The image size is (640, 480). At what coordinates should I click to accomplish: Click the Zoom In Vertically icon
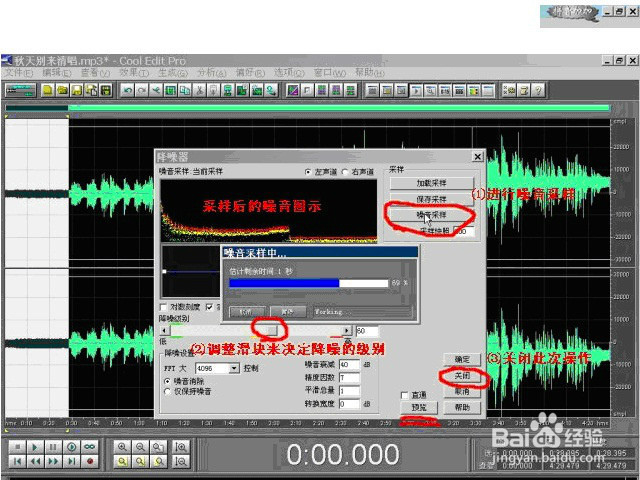pyautogui.click(x=181, y=447)
